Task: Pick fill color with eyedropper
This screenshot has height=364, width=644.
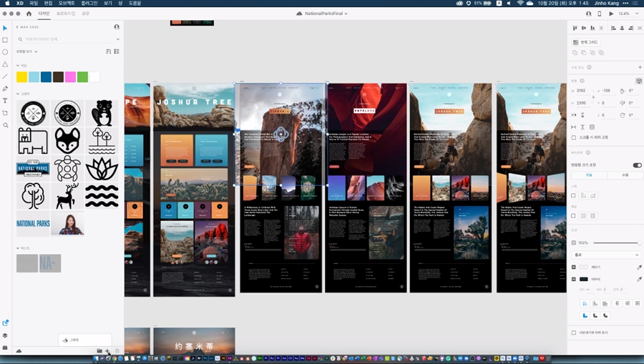Action: tap(639, 267)
